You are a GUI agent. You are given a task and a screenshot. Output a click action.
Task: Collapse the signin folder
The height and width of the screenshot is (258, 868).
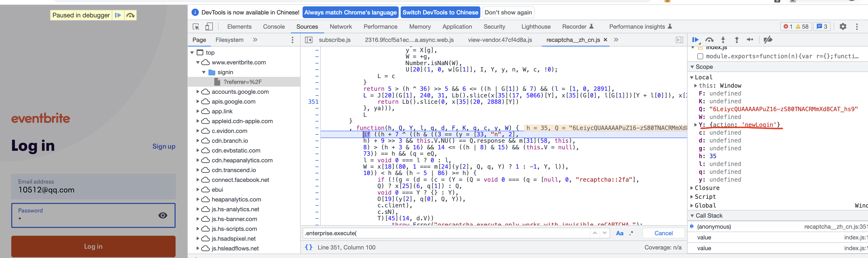(x=204, y=72)
